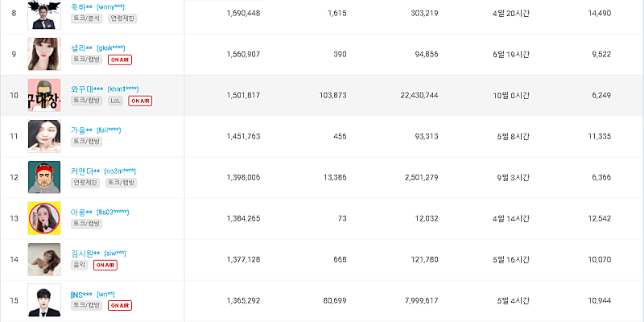This screenshot has height=322, width=644.
Task: Select the LoL category tag
Action: [115, 101]
